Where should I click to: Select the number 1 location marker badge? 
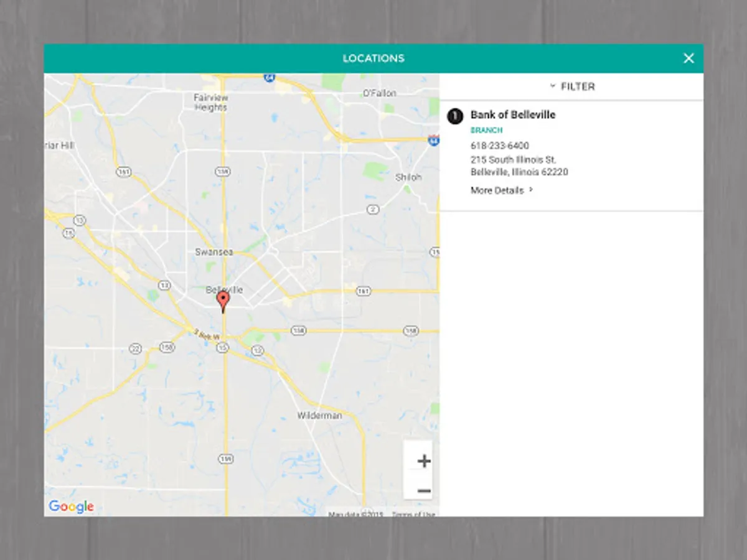pos(455,116)
